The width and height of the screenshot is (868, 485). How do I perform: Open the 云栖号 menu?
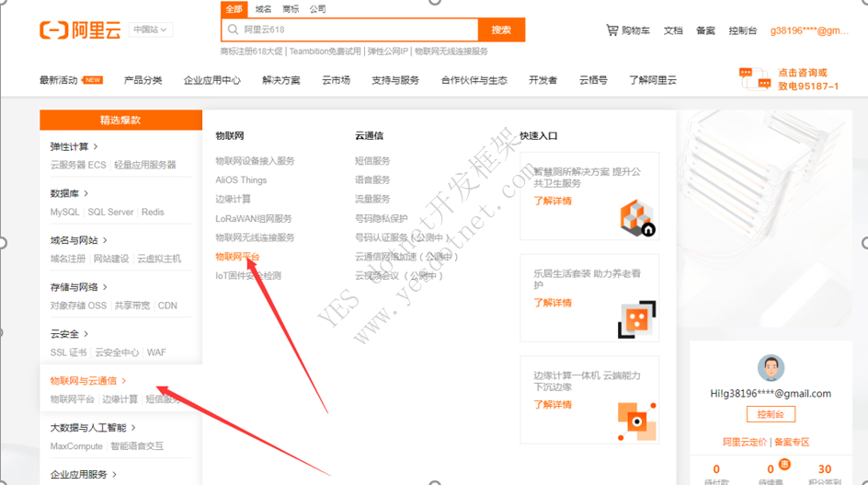pyautogui.click(x=593, y=80)
